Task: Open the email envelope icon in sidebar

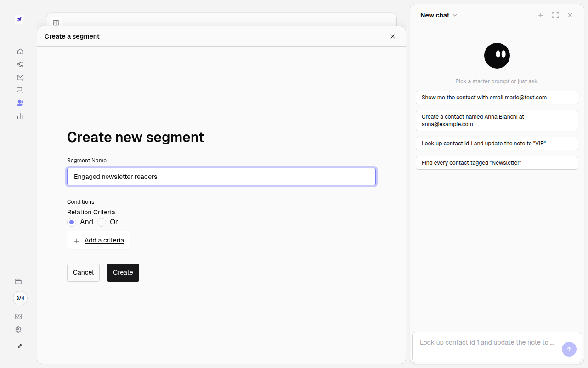Action: [x=20, y=77]
